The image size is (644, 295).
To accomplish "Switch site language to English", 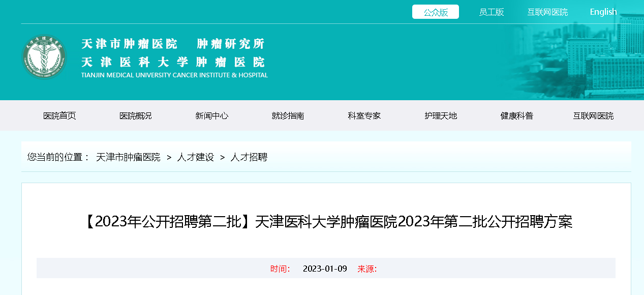I will click(603, 12).
